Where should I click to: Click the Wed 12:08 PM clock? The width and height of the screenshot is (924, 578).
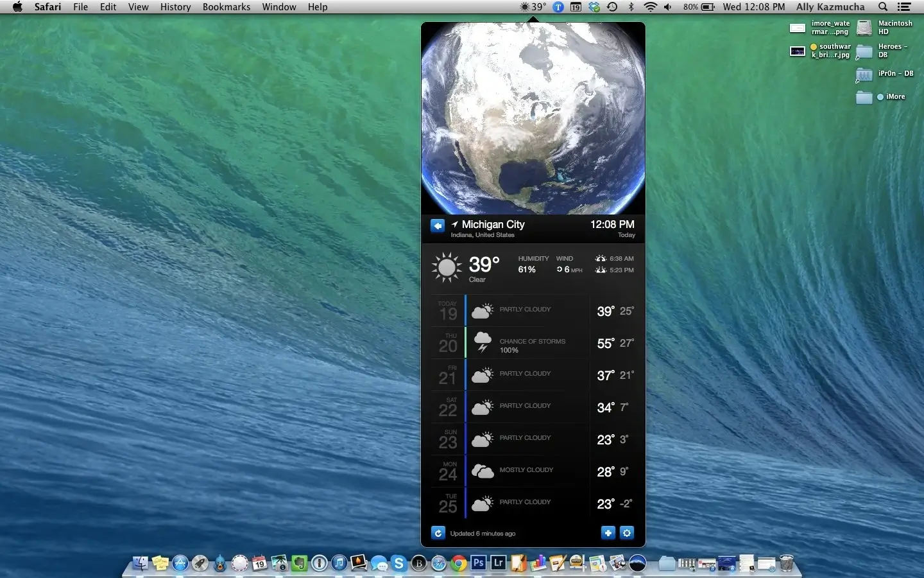click(x=754, y=7)
